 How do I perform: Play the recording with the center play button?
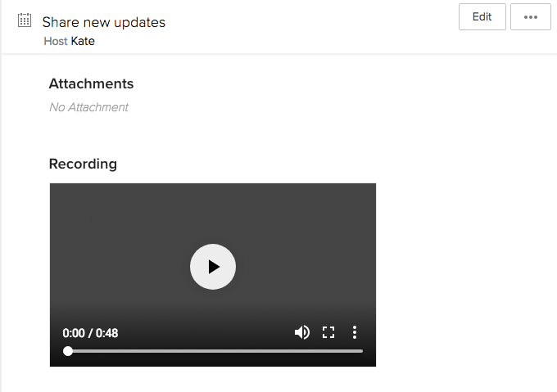213,267
